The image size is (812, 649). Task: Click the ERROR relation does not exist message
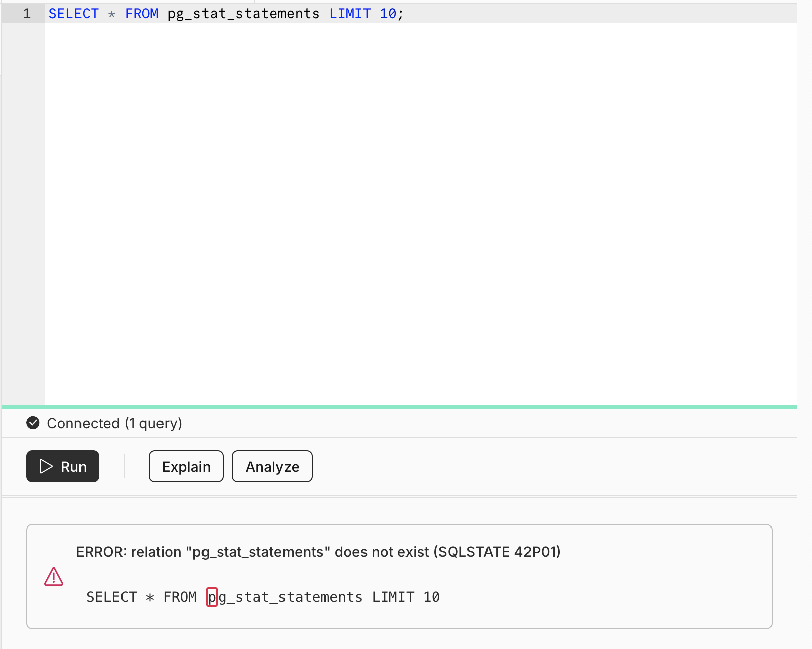click(x=318, y=552)
